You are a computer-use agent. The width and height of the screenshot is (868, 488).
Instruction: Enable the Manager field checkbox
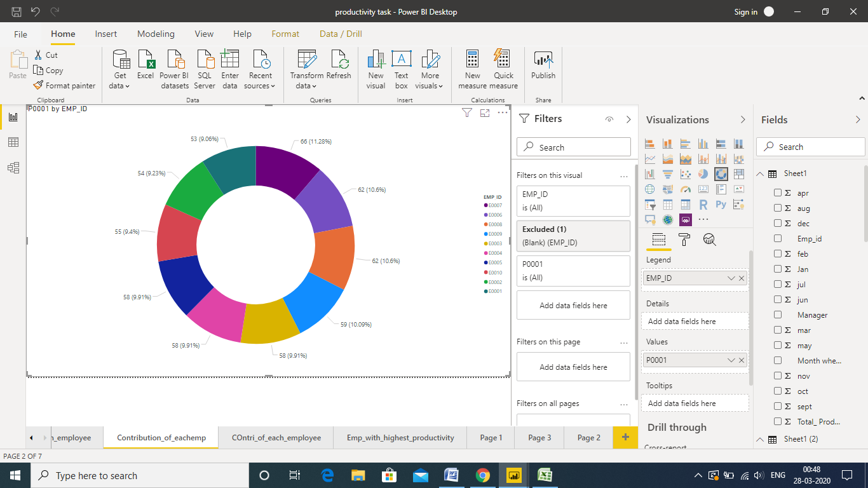[x=779, y=315]
